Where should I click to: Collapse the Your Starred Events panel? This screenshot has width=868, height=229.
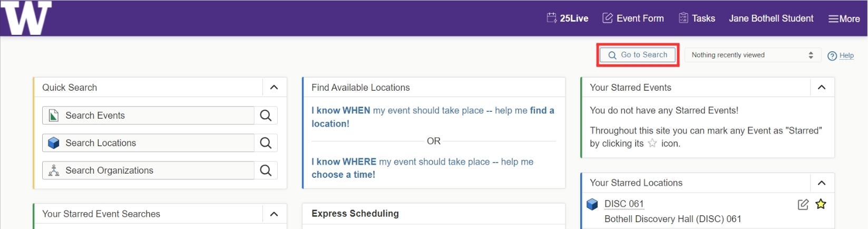point(822,88)
